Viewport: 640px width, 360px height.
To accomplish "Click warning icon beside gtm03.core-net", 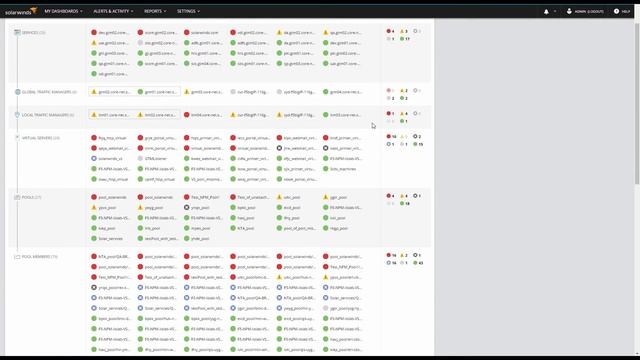I will tap(187, 92).
